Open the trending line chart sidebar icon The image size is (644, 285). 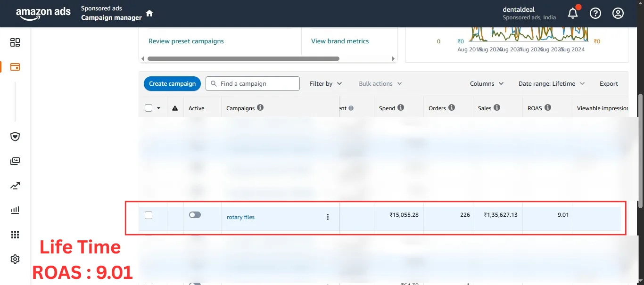[15, 186]
